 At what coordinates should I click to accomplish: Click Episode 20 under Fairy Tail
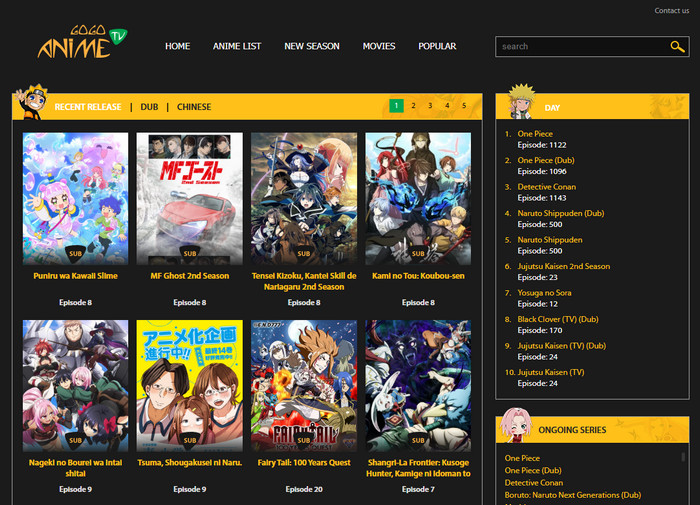pyautogui.click(x=304, y=489)
